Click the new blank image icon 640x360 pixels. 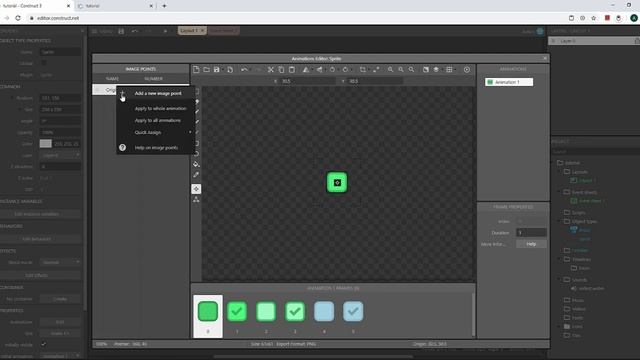196,70
